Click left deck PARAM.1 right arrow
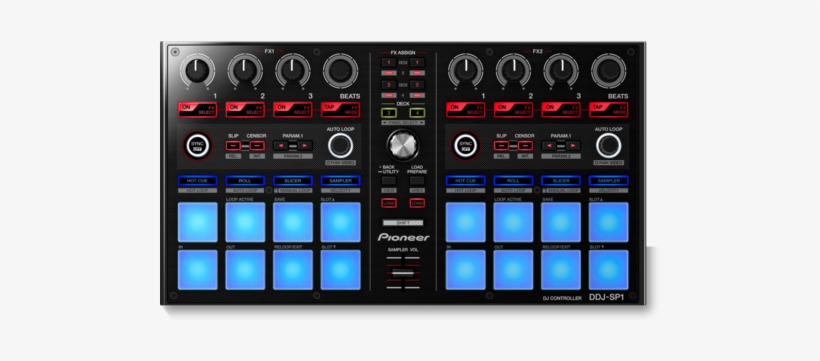Image resolution: width=820 pixels, height=361 pixels. pos(305,145)
